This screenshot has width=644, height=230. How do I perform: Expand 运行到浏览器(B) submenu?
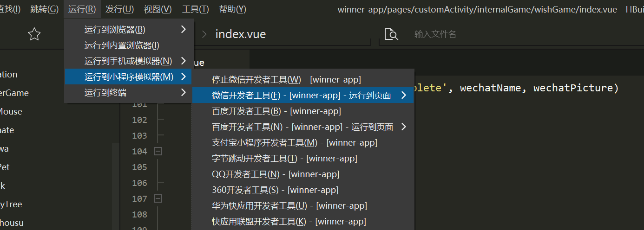(128, 30)
